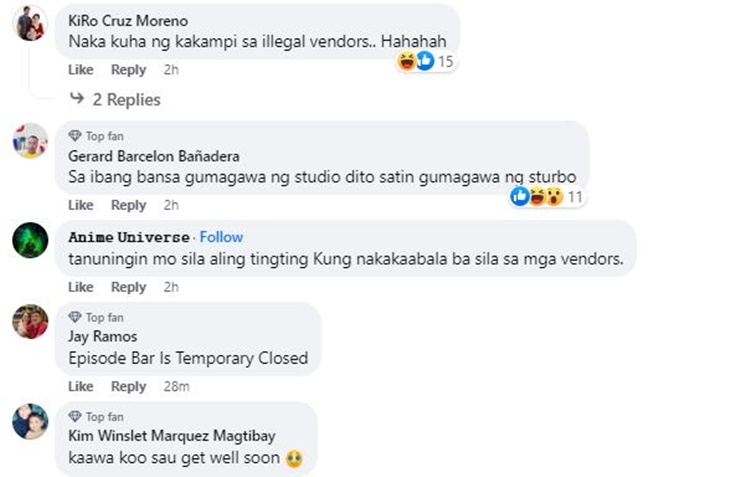Open the Anime Universe profile name
The width and height of the screenshot is (750, 477).
[129, 237]
